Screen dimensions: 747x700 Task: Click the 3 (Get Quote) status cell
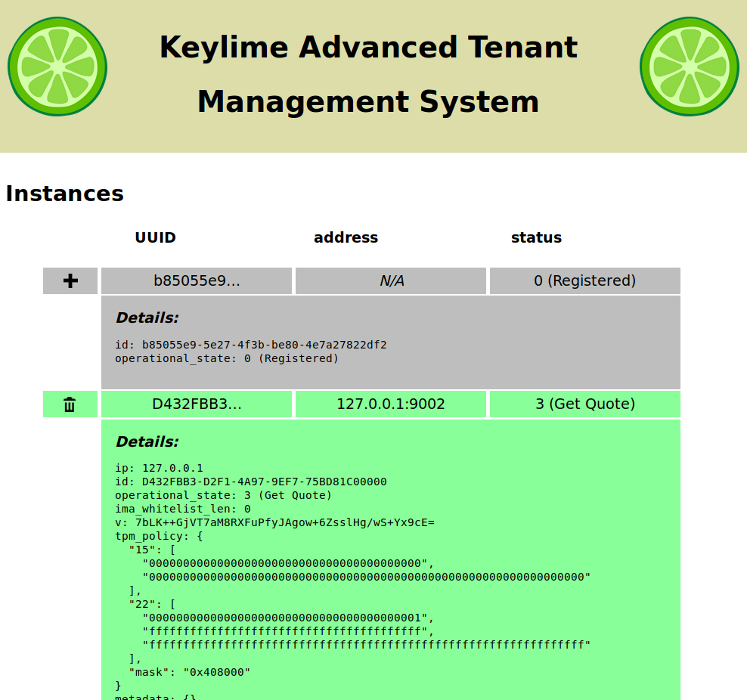pyautogui.click(x=585, y=404)
